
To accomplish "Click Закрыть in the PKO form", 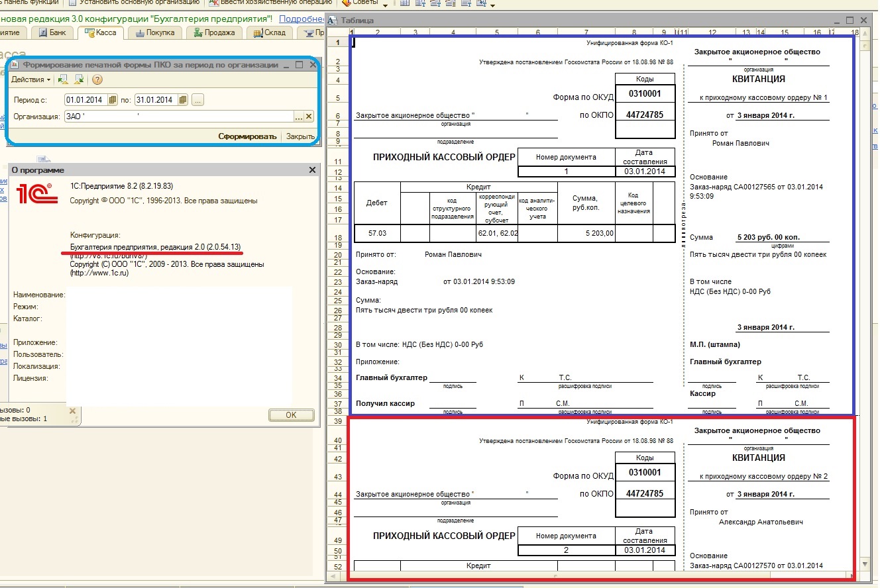I will click(300, 136).
